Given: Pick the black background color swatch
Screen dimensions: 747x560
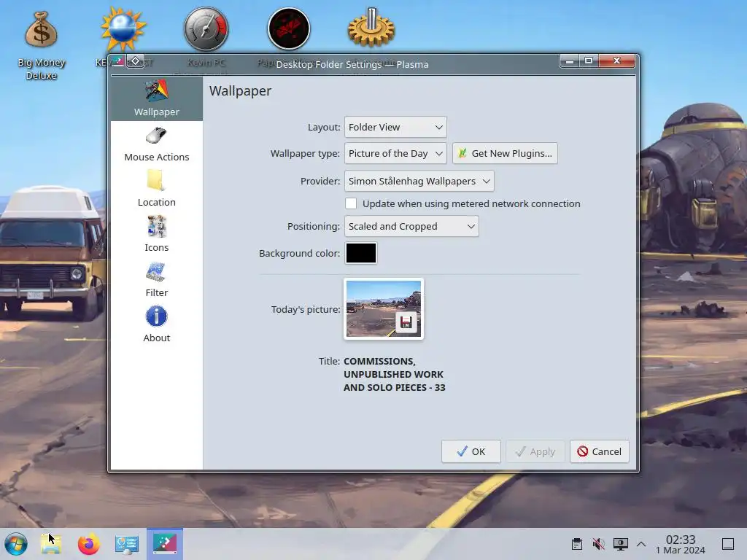Looking at the screenshot, I should coord(361,253).
